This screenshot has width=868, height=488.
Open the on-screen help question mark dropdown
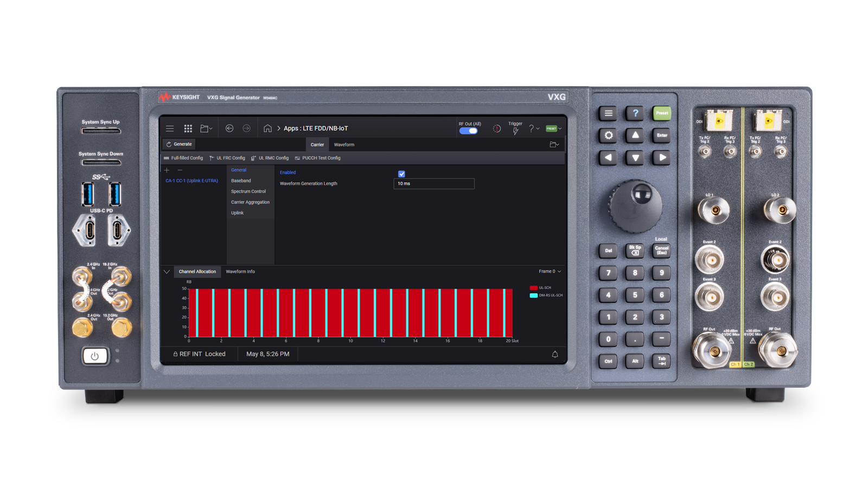coord(534,129)
